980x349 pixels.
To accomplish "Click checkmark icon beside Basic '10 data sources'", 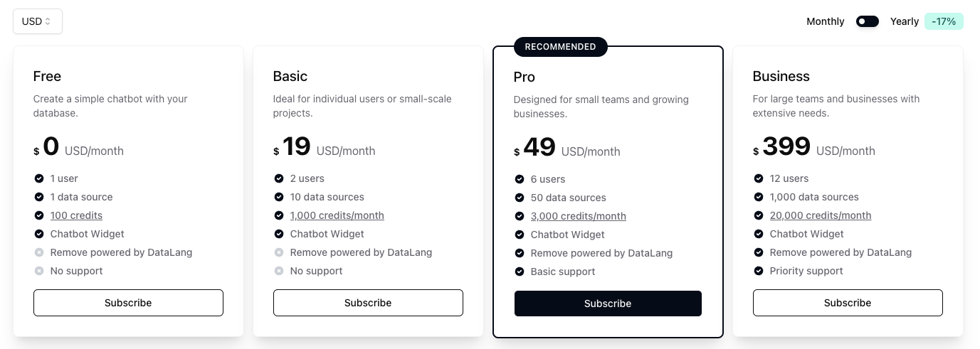I will coord(279,197).
